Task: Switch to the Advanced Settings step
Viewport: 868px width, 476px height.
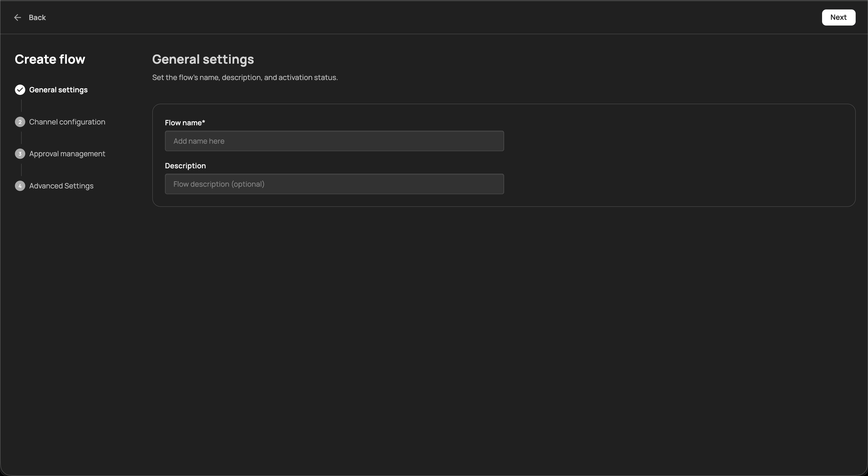Action: (x=61, y=186)
